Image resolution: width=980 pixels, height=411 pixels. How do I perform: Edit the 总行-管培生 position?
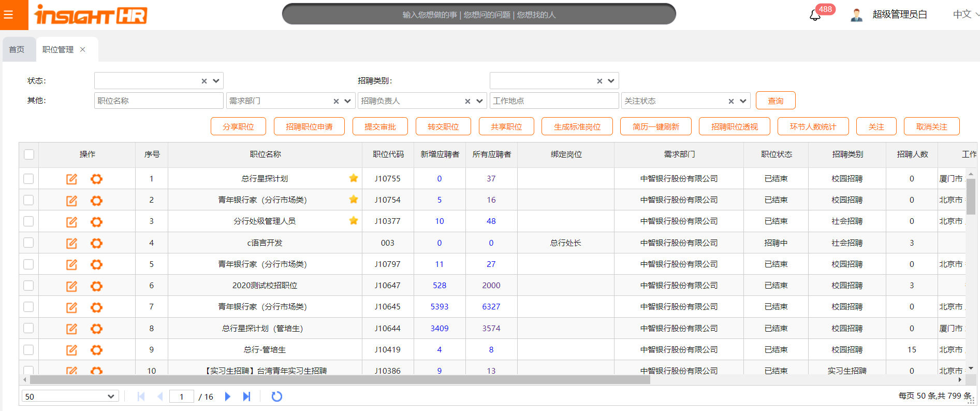[71, 350]
